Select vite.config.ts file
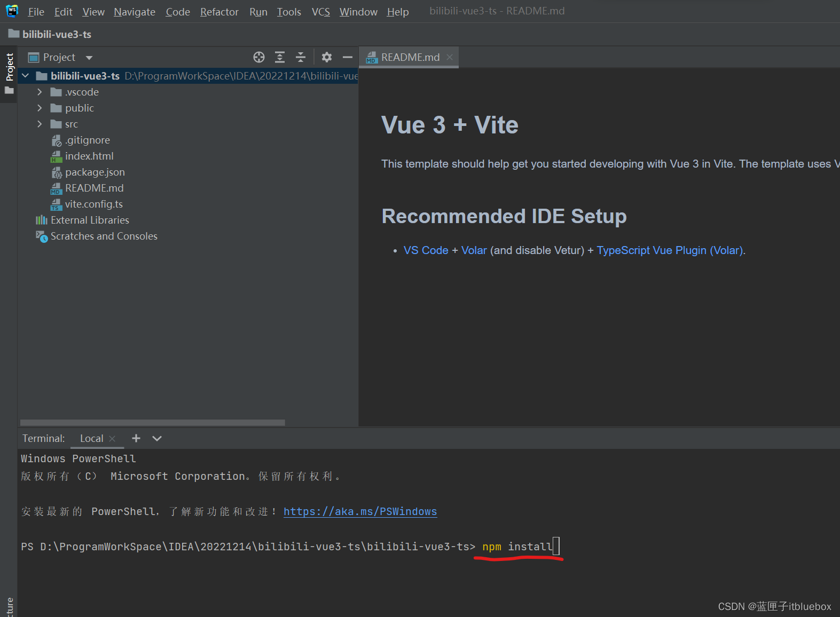The height and width of the screenshot is (617, 840). coord(93,204)
